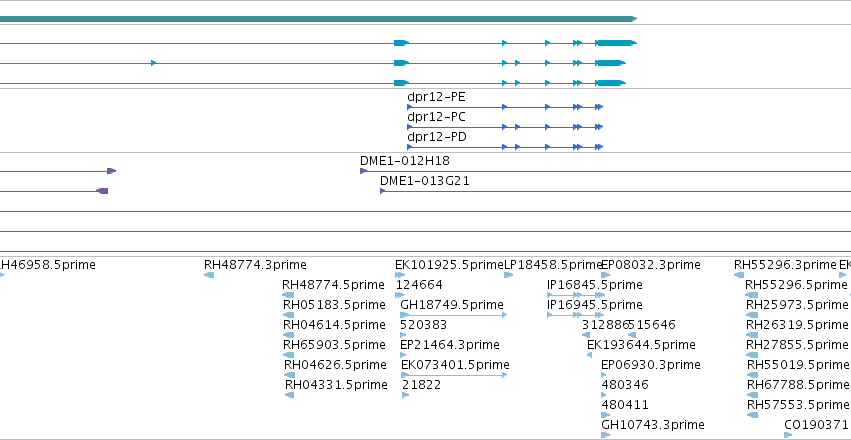
Task: Select the DME1-012H18 clone label
Action: pyautogui.click(x=405, y=161)
